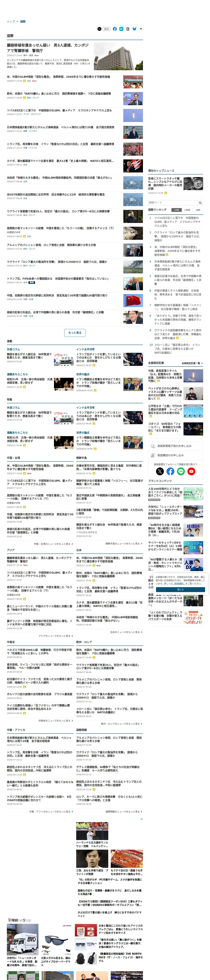Click もっと見る to load more articles
This screenshot has height=980, width=210.
[75, 333]
